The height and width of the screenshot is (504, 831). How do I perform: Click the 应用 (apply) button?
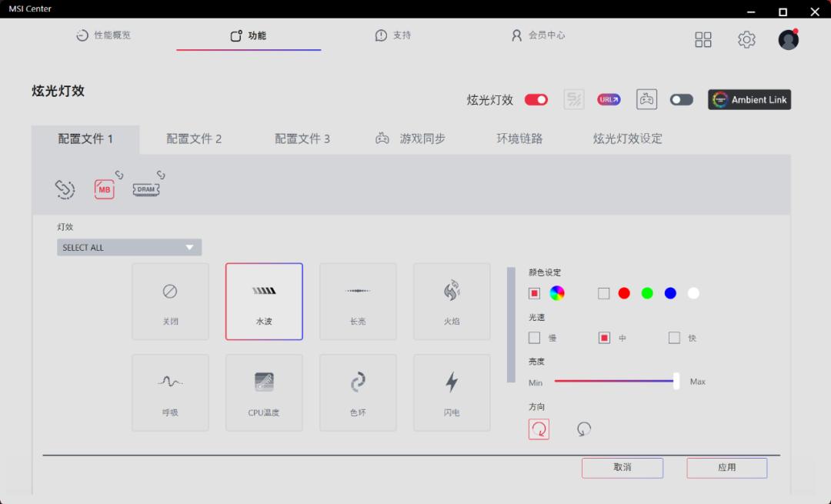(726, 467)
